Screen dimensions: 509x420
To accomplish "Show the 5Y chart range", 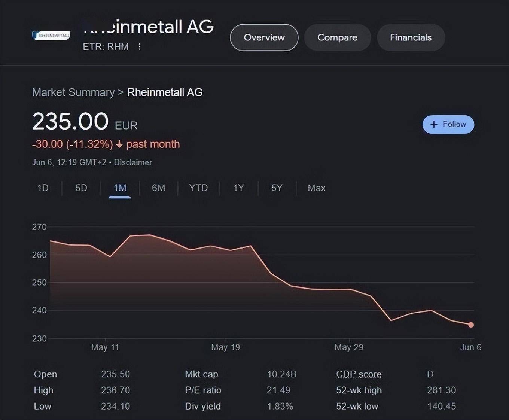I will 277,188.
